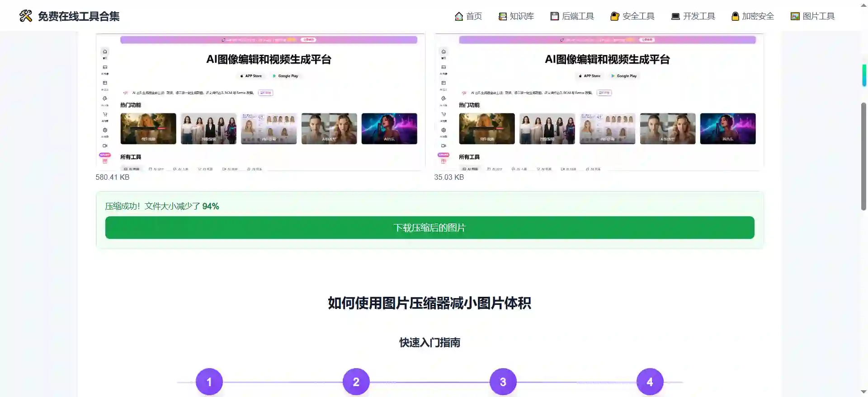Click the 94% reduction figure
The width and height of the screenshot is (868, 397).
point(211,206)
